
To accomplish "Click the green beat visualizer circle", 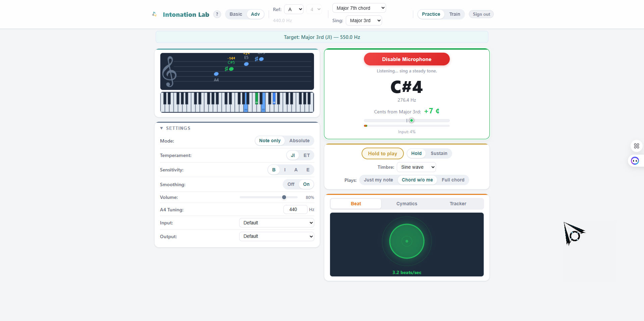I will pos(407,241).
